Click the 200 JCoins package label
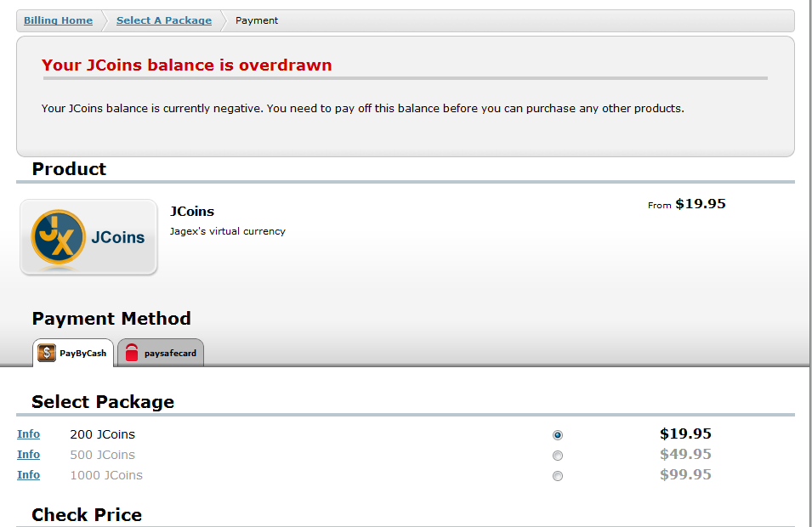The height and width of the screenshot is (527, 812). (x=103, y=434)
